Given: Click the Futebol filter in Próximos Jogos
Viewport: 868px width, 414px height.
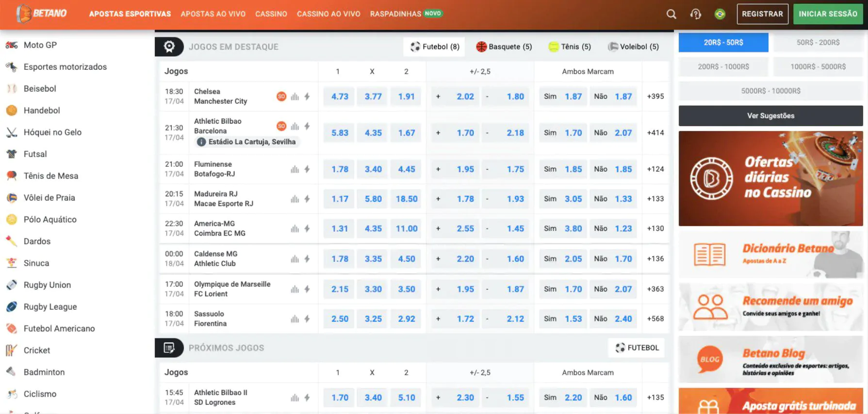Looking at the screenshot, I should [637, 348].
